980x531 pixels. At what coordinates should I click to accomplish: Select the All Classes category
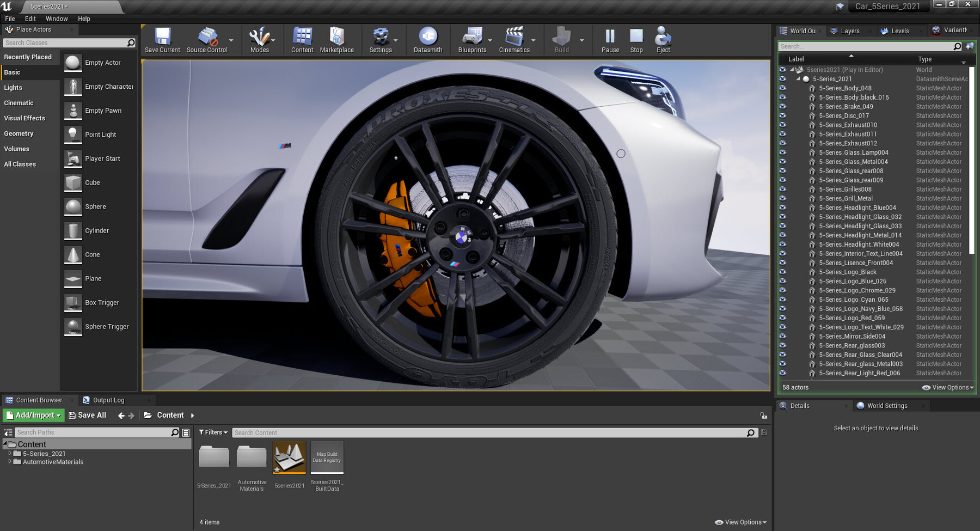(x=20, y=164)
